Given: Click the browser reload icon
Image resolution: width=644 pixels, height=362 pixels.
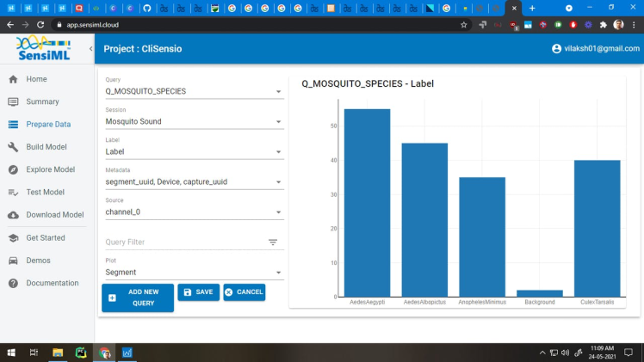Looking at the screenshot, I should pyautogui.click(x=40, y=25).
